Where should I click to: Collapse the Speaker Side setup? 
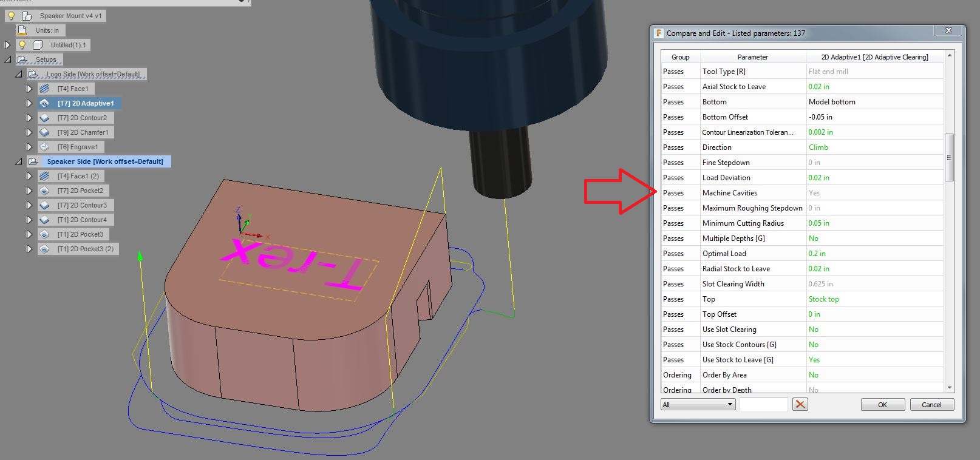click(x=18, y=161)
